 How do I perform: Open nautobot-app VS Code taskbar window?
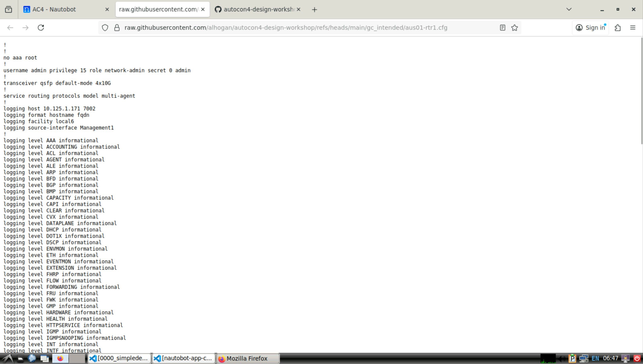click(x=184, y=358)
